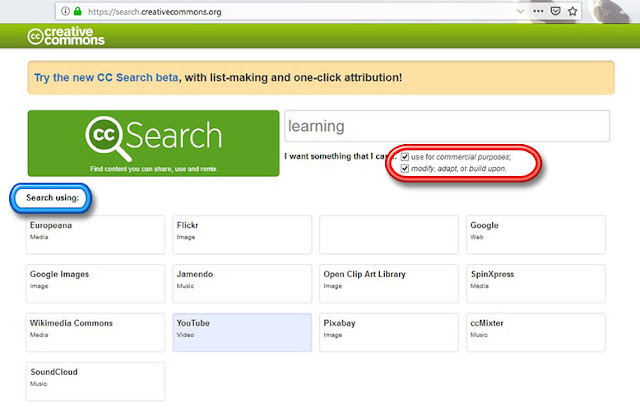Click the green padlock security icon
Image resolution: width=640 pixels, height=417 pixels.
78,11
